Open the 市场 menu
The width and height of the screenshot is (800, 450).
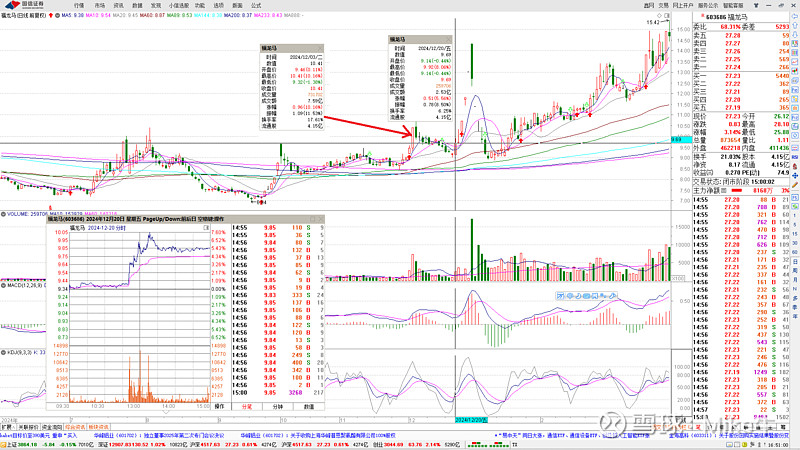(99, 5)
